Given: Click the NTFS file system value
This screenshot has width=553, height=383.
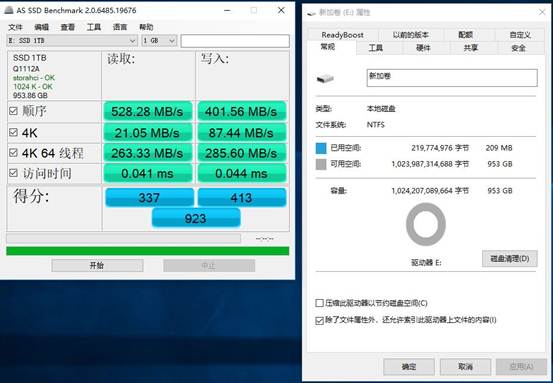Looking at the screenshot, I should click(376, 125).
